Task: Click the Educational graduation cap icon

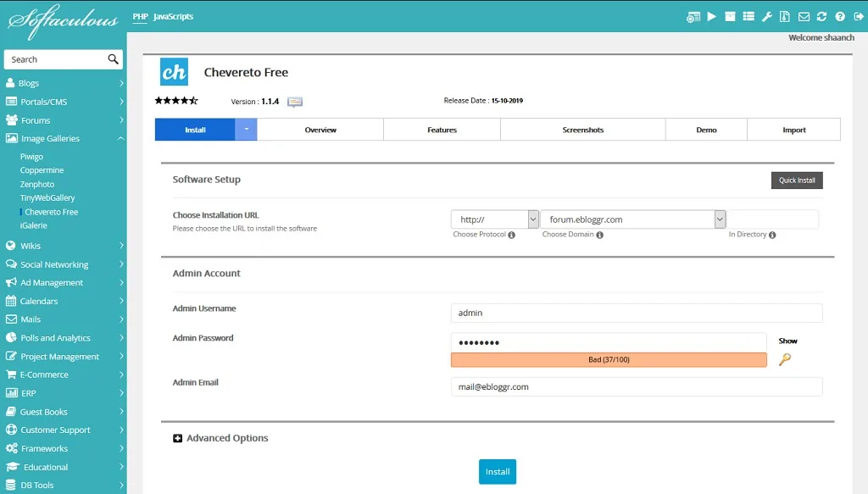Action: (x=13, y=467)
